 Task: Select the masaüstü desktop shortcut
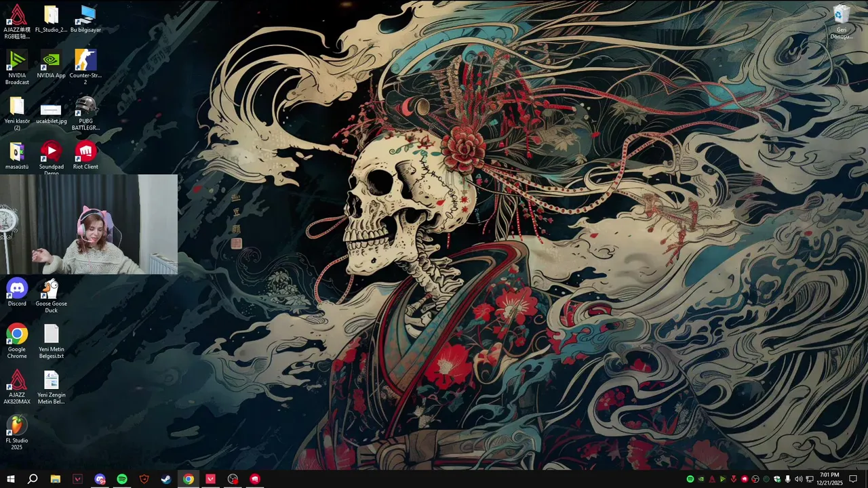click(x=17, y=156)
